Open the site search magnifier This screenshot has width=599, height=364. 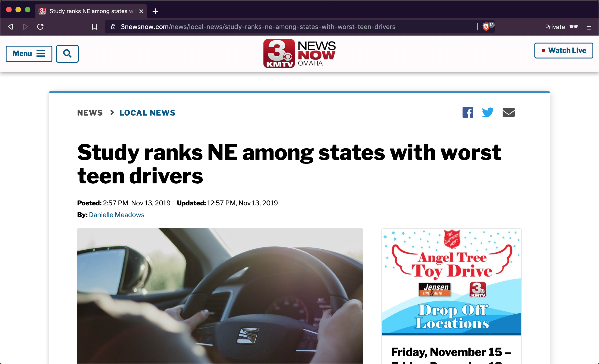pyautogui.click(x=67, y=54)
